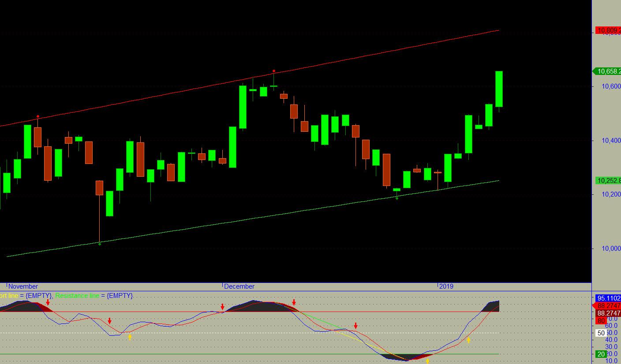Click the green 20 oversold level label

click(x=601, y=354)
